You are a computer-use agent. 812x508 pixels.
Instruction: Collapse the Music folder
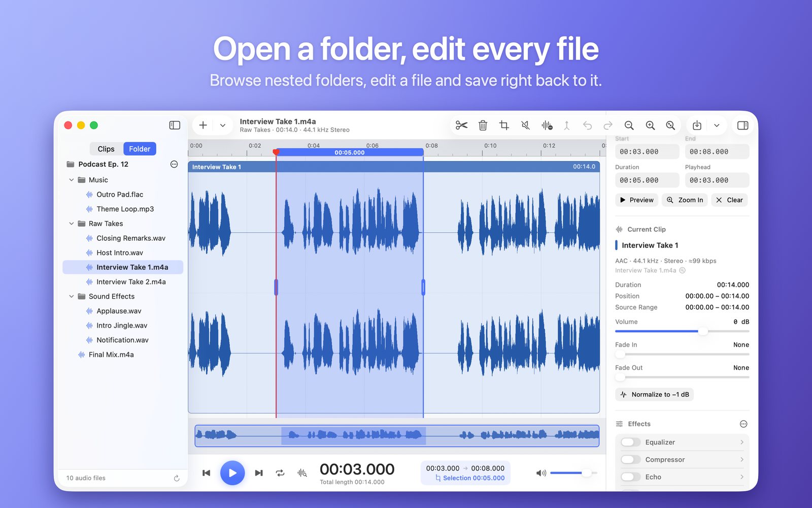click(x=72, y=180)
